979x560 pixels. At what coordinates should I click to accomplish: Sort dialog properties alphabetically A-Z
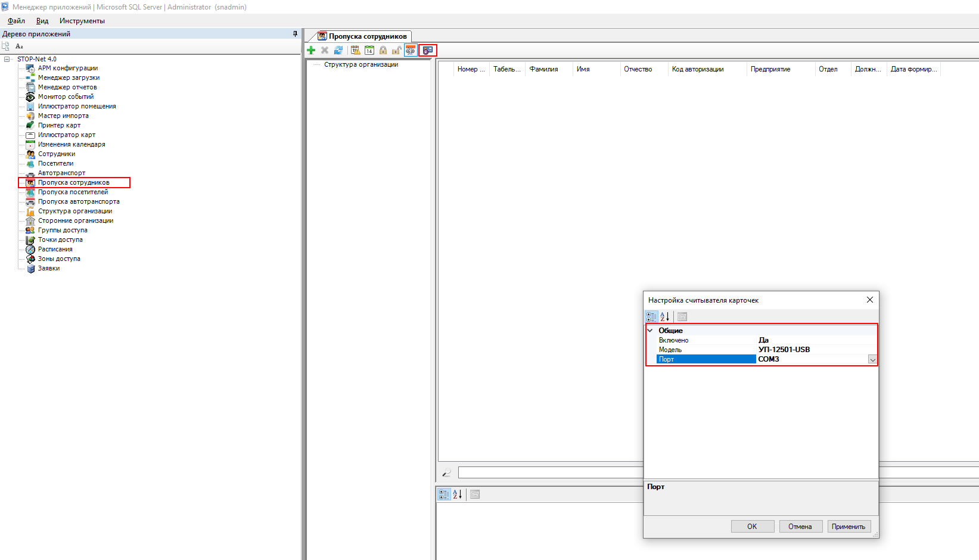(665, 316)
